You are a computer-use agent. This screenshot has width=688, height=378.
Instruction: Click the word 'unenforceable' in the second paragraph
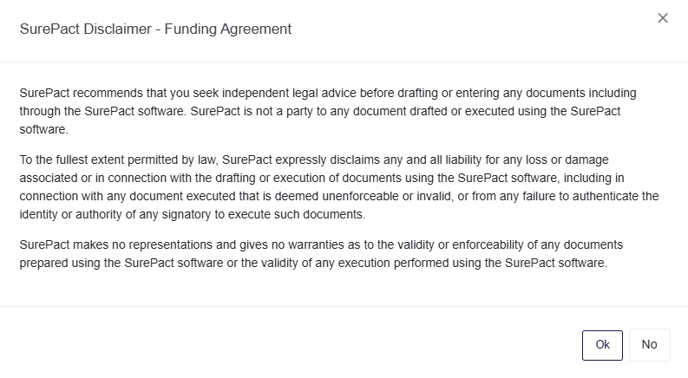point(360,196)
